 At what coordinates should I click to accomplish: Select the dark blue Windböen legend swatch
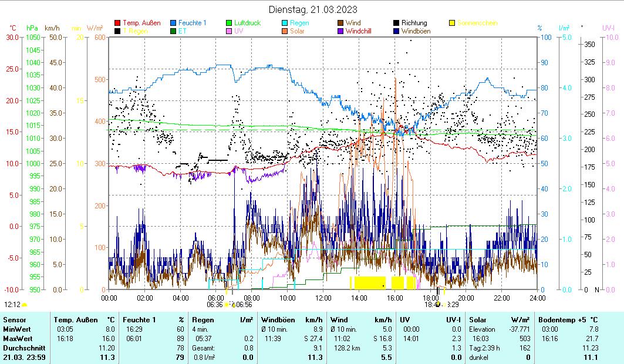click(396, 31)
